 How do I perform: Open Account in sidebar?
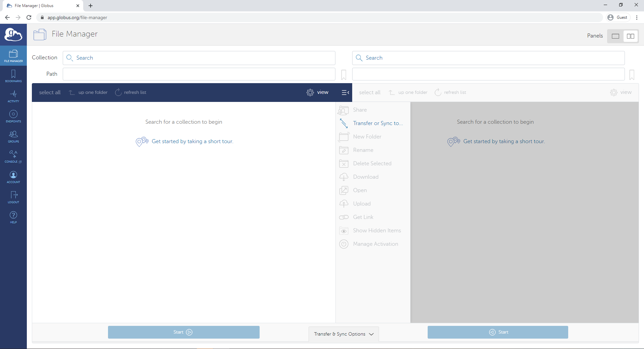tap(13, 177)
